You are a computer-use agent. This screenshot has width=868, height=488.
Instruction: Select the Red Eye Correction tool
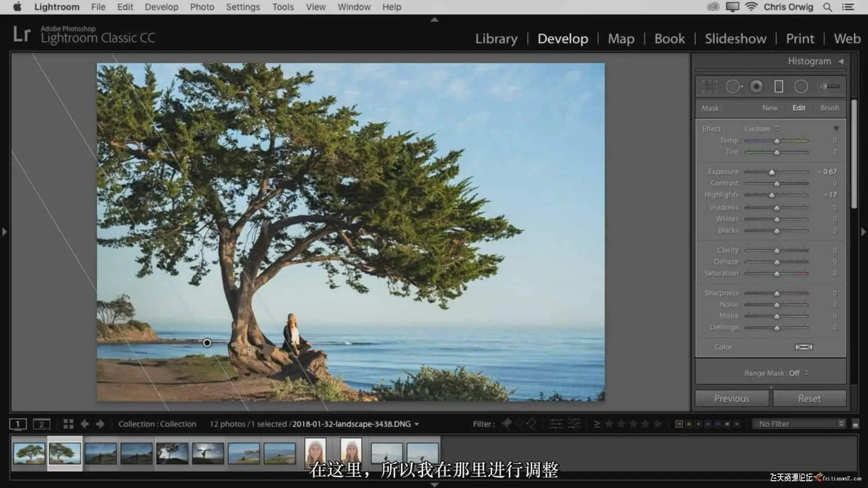coord(756,86)
